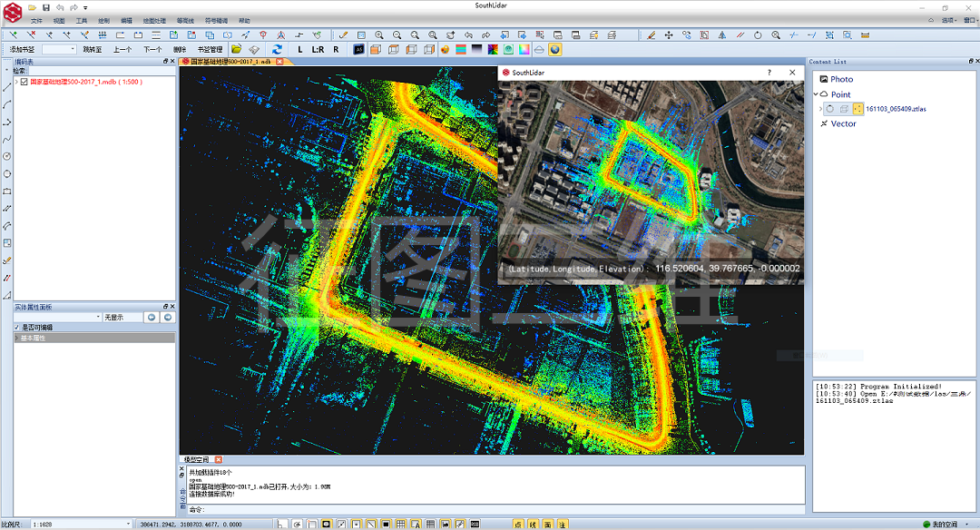Click the 跳转至 button
Viewport: 980px width, 530px height.
point(93,49)
